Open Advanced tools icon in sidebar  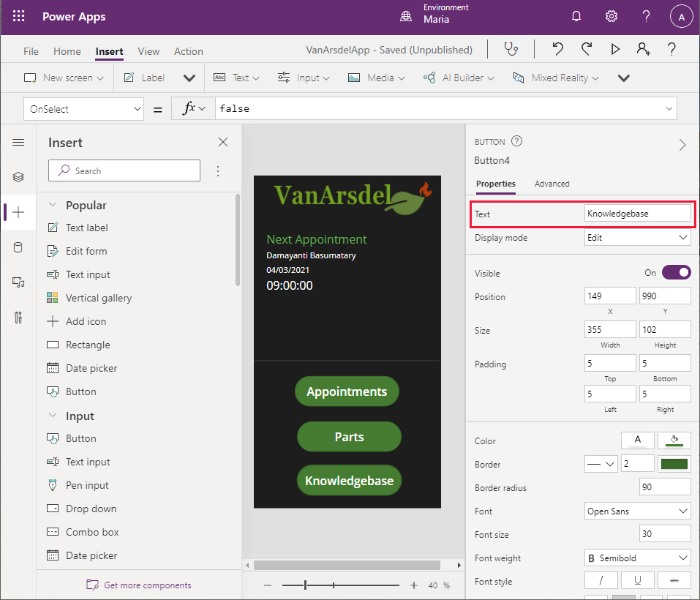[x=18, y=318]
